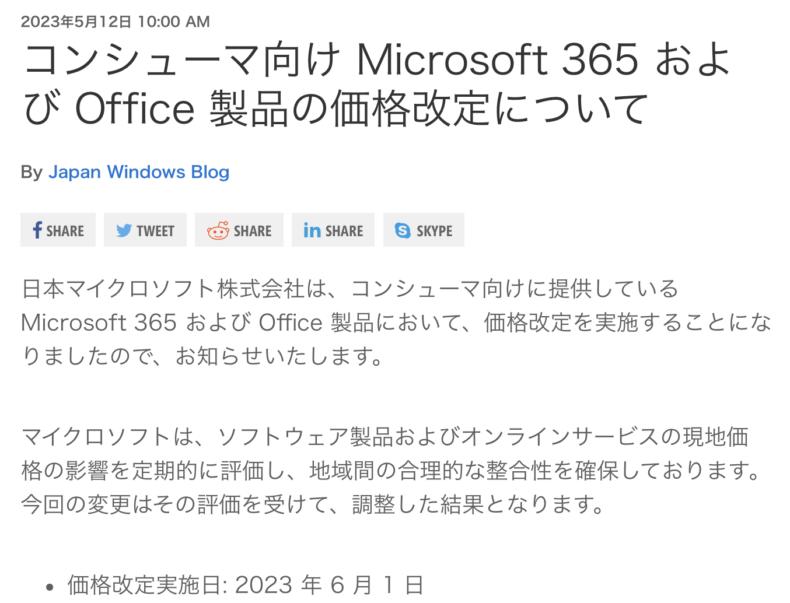
Task: Click the 価格改定実施日 bullet item
Action: [245, 584]
